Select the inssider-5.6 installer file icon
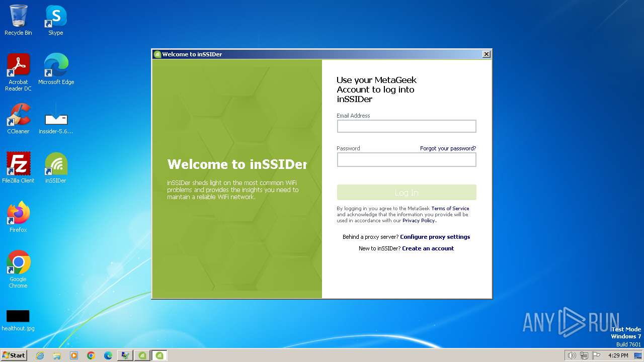The width and height of the screenshot is (644, 362). click(x=56, y=119)
